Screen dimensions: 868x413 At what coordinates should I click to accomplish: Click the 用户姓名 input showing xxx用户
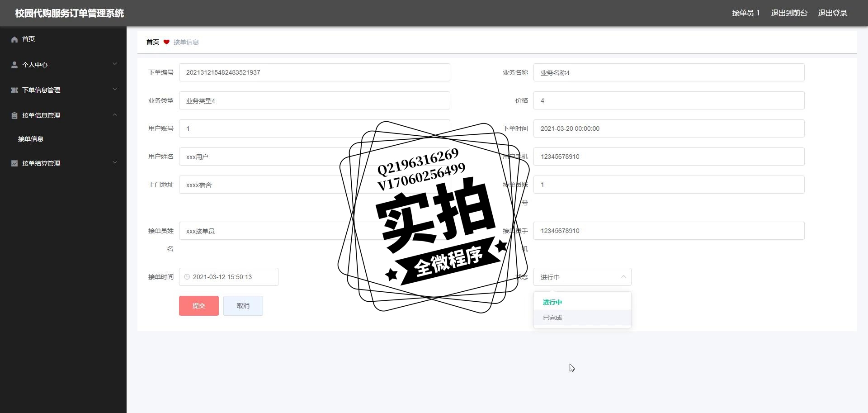pos(315,157)
